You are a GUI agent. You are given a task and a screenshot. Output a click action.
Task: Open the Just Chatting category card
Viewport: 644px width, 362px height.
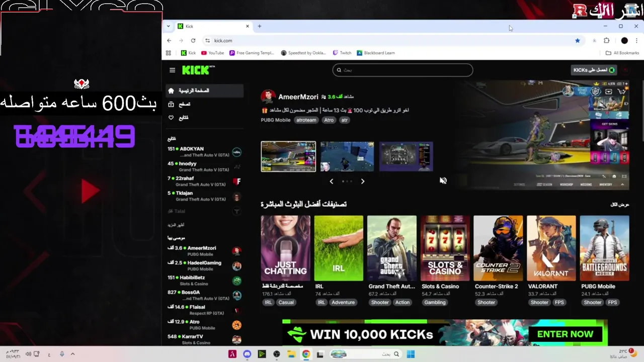285,248
